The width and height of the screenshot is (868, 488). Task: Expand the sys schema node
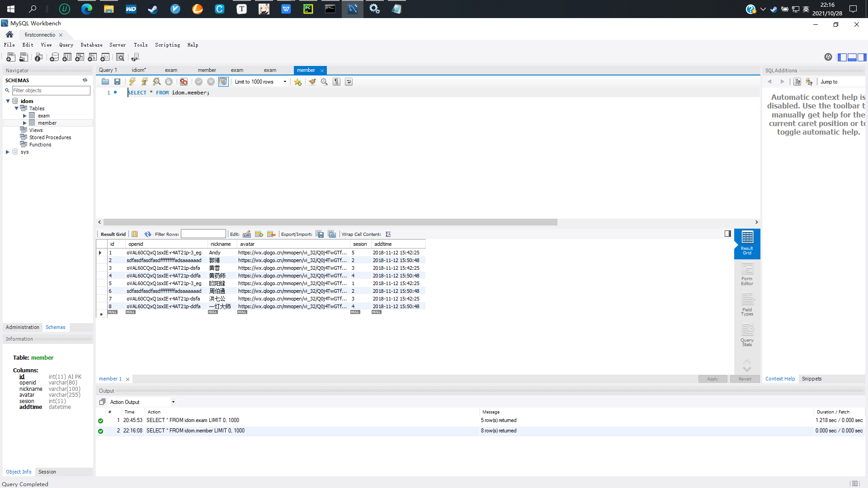tap(8, 152)
